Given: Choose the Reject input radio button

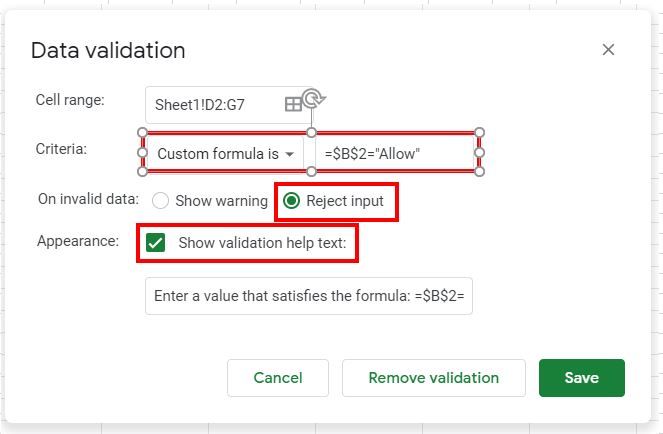Looking at the screenshot, I should (x=291, y=200).
